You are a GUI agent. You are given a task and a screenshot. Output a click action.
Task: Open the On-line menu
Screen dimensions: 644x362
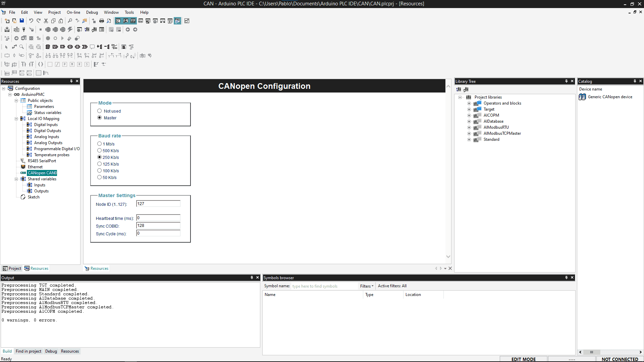[x=73, y=12]
